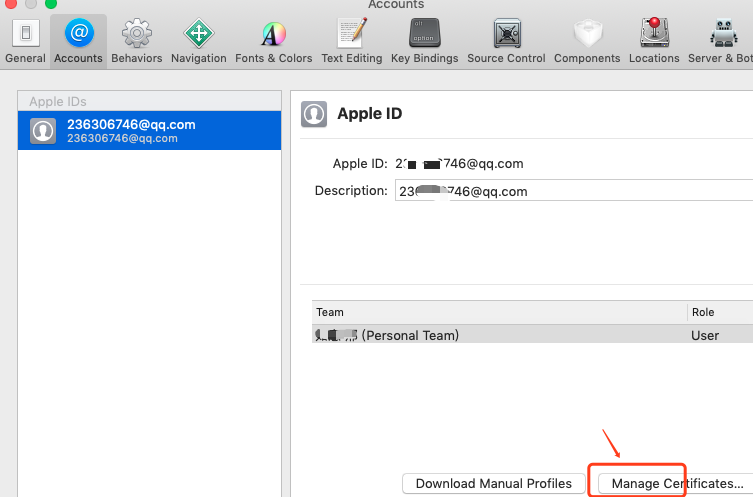The height and width of the screenshot is (497, 753).
Task: Open the Behaviors gear pane
Action: [137, 42]
